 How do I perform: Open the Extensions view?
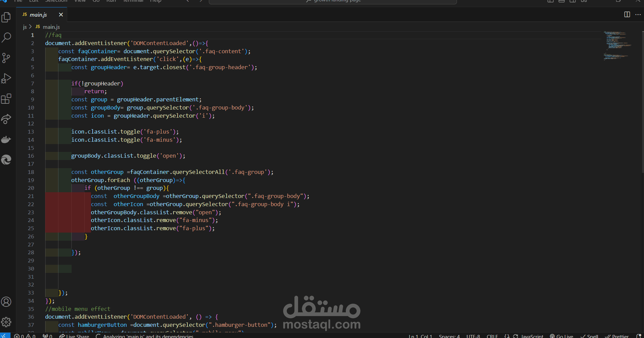click(6, 99)
